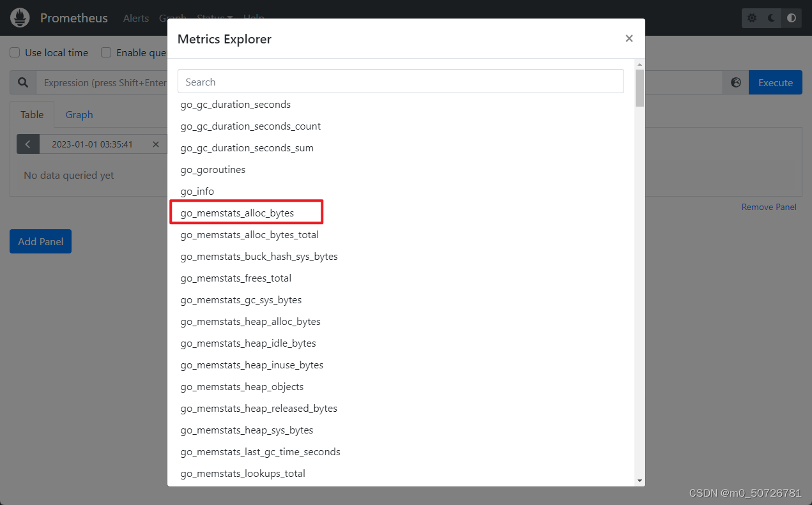Clear the evaluation time with X
This screenshot has width=812, height=505.
coord(156,144)
